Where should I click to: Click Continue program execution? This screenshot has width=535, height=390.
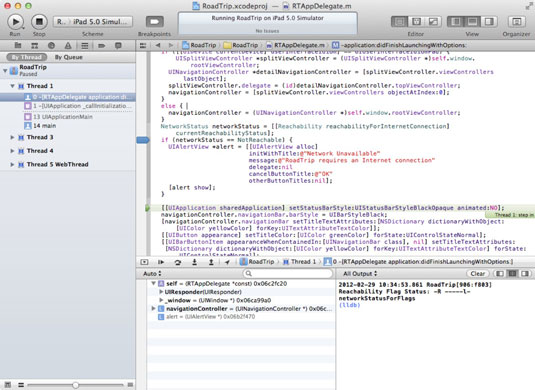(161, 262)
